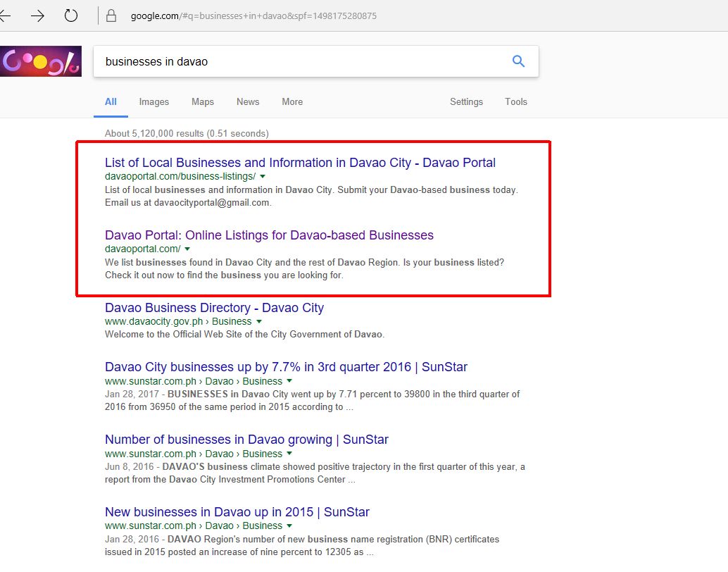
Task: Open 'List of Local Businesses and Information' result
Action: pyautogui.click(x=300, y=163)
